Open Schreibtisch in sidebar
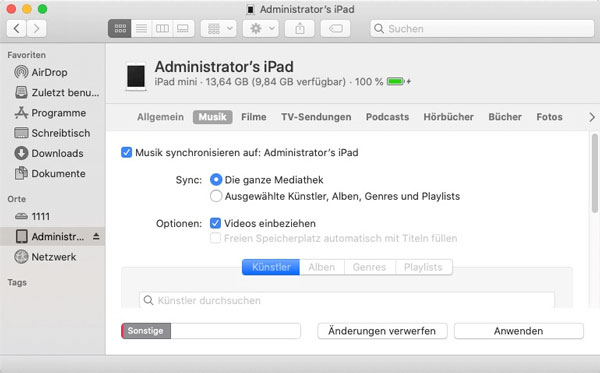 [52, 133]
